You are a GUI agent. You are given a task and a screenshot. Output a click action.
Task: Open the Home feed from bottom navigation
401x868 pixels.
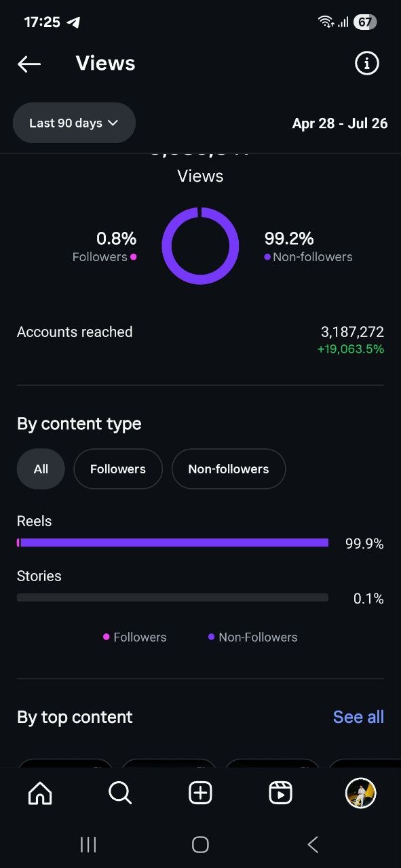click(x=39, y=793)
